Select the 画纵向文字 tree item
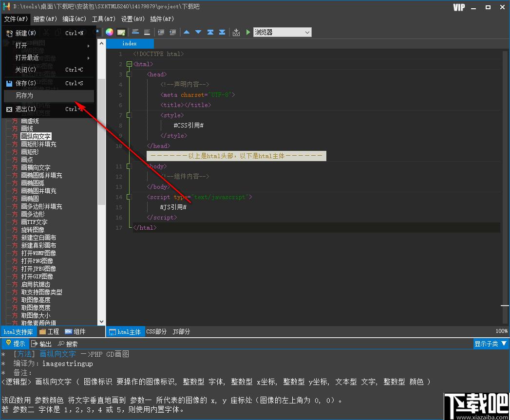Screen dimensions: 510x420 coord(36,136)
